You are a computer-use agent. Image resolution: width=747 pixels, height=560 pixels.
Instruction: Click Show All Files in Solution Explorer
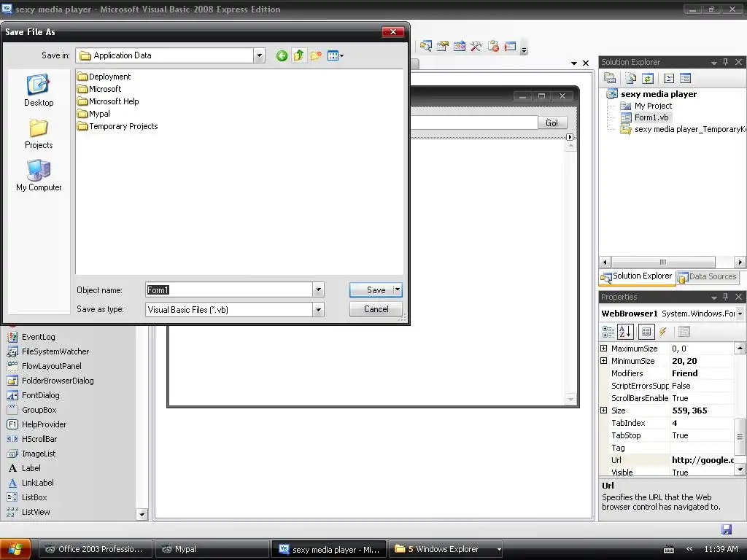tap(631, 78)
